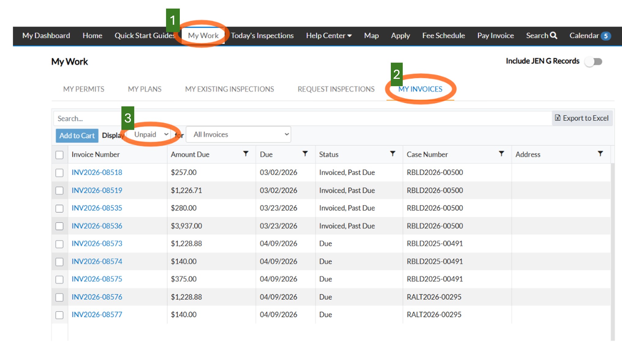This screenshot has width=622, height=364.
Task: Switch to the My Permits tab
Action: click(83, 89)
